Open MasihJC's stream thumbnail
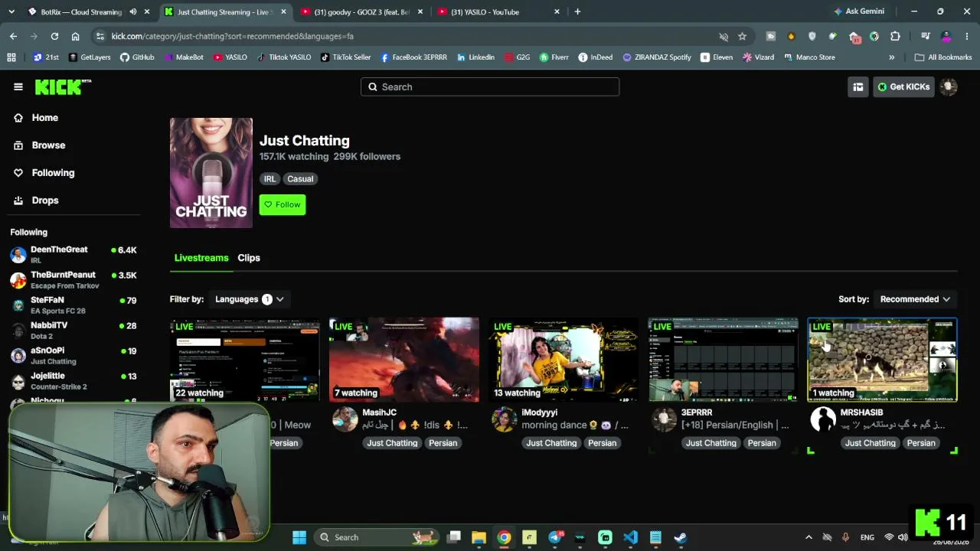 (x=404, y=360)
